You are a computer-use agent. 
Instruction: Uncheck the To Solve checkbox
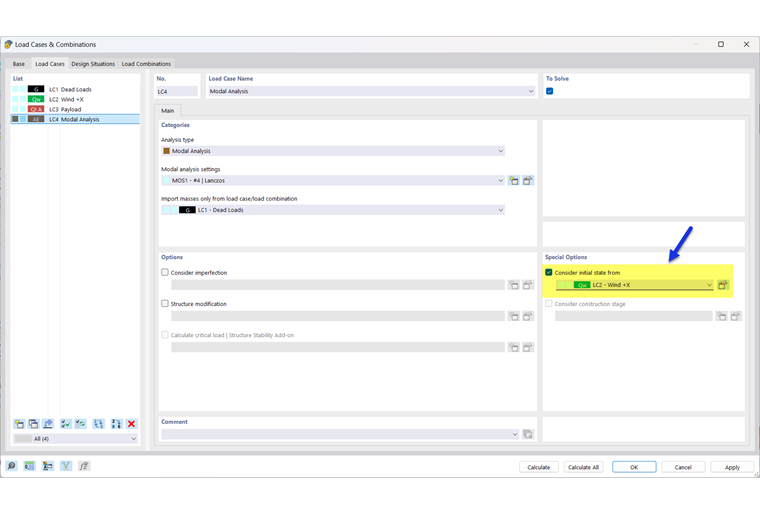point(550,91)
